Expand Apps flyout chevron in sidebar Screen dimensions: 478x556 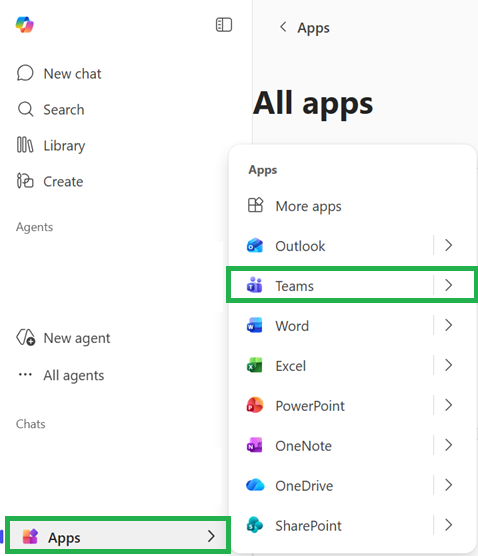click(211, 536)
